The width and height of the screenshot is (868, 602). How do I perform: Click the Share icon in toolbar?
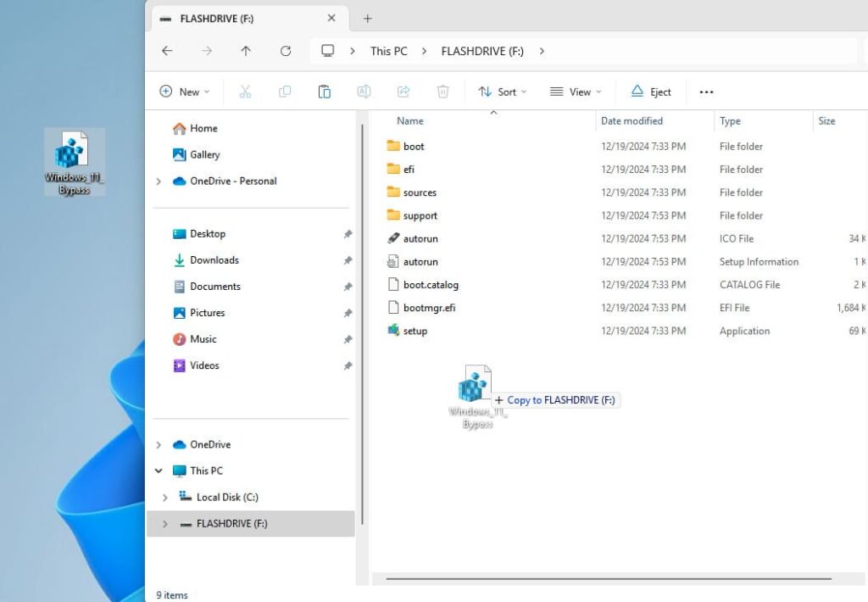(403, 92)
